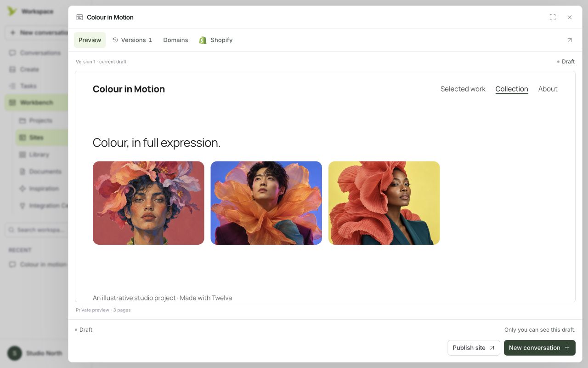Click the Shopify bag icon
Image resolution: width=588 pixels, height=368 pixels.
pos(203,40)
